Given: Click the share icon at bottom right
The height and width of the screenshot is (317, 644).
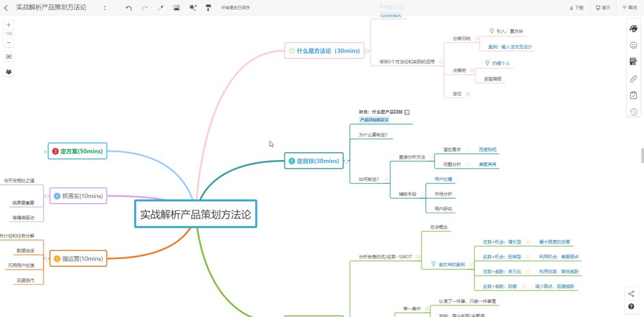Looking at the screenshot, I should (x=631, y=294).
